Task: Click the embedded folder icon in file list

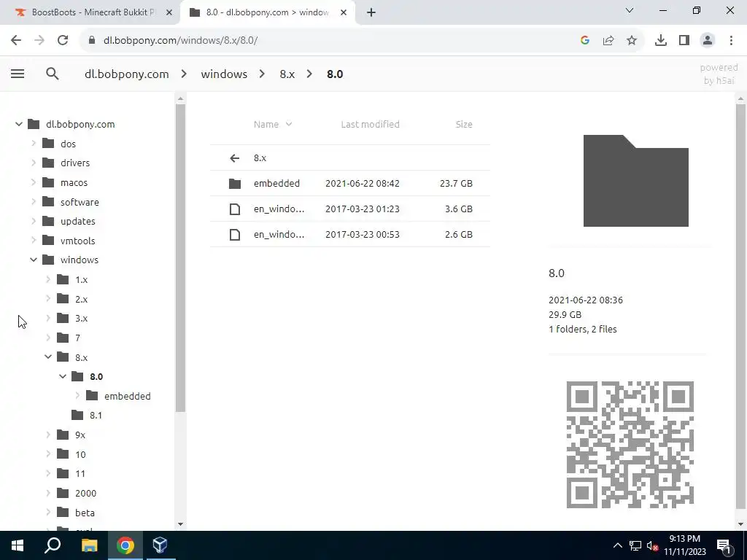Action: tap(234, 183)
